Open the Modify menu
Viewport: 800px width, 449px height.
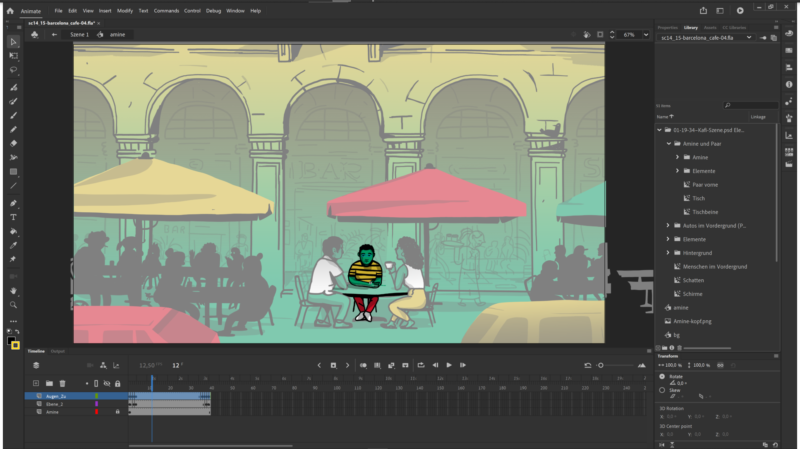[124, 10]
